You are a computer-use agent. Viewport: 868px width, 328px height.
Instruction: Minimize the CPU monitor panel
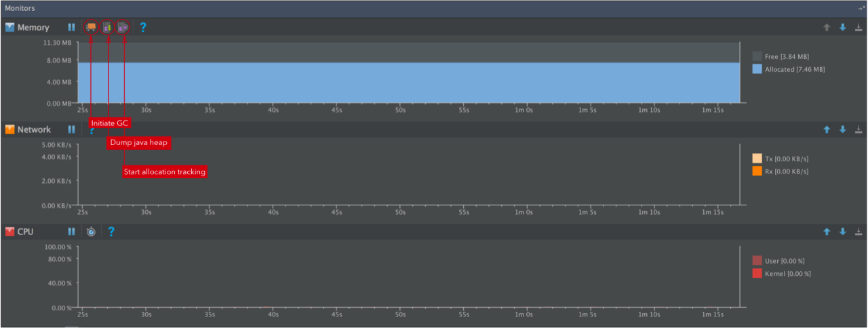click(x=859, y=232)
